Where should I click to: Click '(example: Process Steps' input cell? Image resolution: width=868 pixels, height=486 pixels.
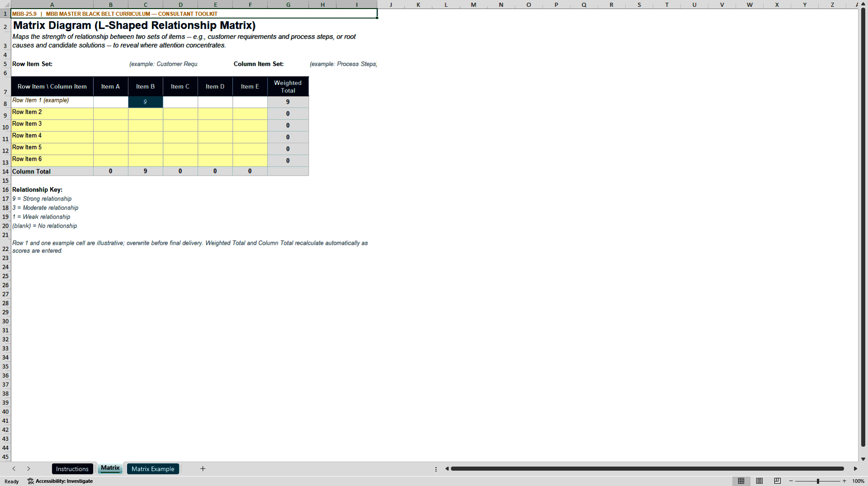click(343, 64)
